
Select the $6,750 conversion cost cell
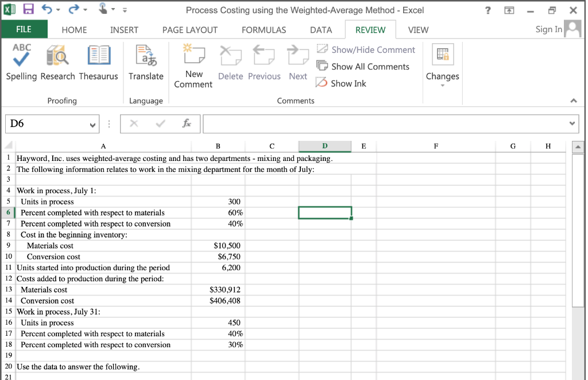coord(218,257)
